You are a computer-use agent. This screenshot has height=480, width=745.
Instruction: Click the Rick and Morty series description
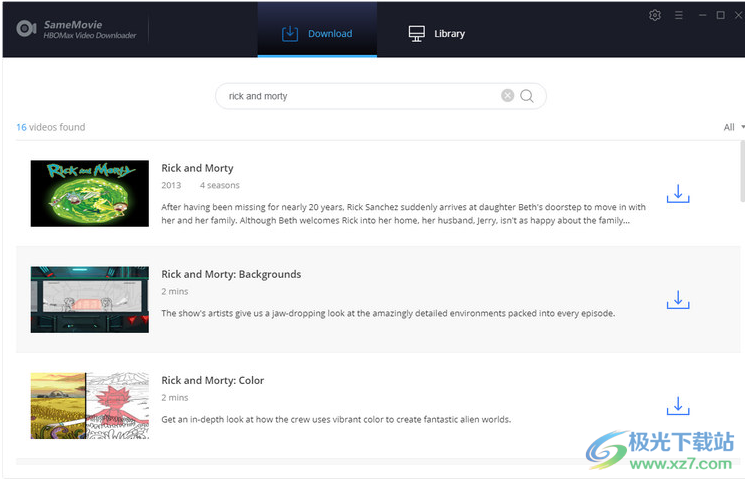[403, 213]
